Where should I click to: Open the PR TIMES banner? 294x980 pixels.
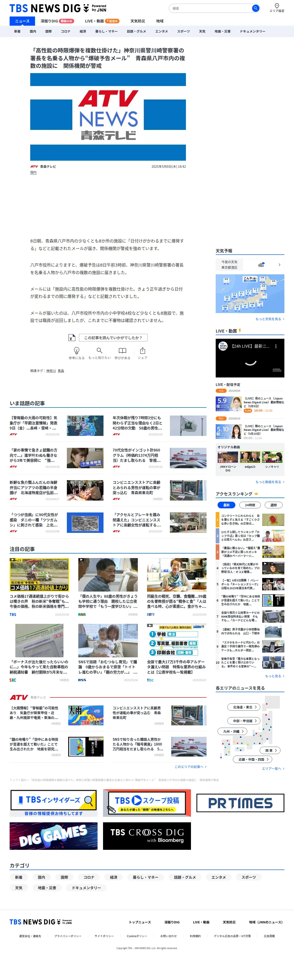(x=240, y=803)
